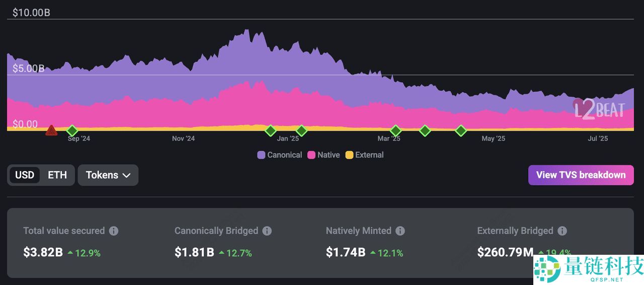Click info icon beside Externally Bridged
This screenshot has height=285, width=644.
562,231
